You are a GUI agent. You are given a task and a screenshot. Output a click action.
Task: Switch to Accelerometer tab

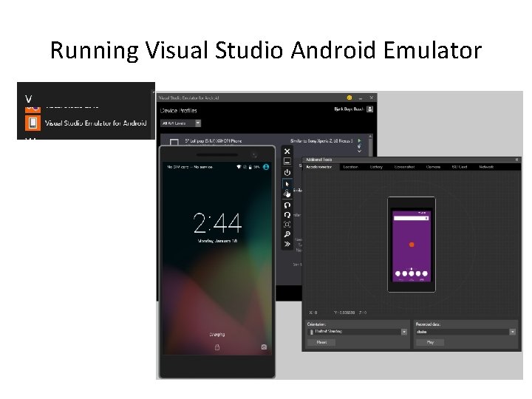[319, 167]
